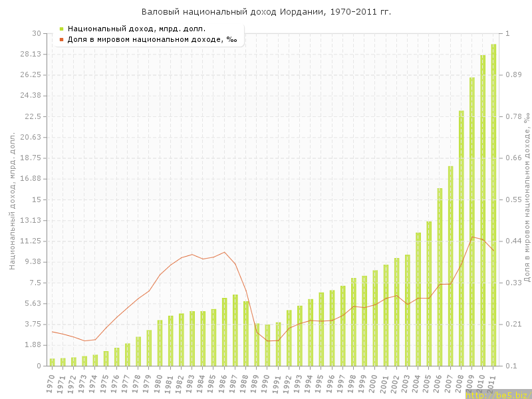
Task: Click the orange world share legend marker
Action: 61,39
